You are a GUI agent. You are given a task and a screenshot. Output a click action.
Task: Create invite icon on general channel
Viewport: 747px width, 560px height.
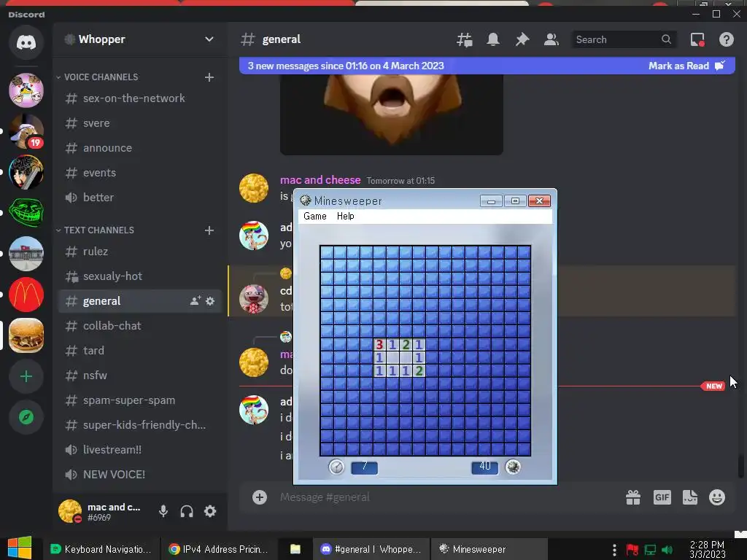[x=196, y=301]
